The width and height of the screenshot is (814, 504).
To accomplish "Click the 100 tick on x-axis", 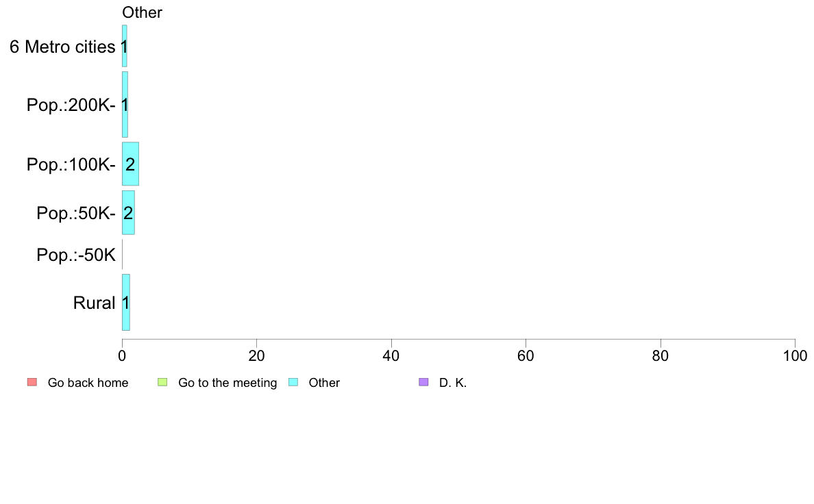I will pyautogui.click(x=795, y=355).
